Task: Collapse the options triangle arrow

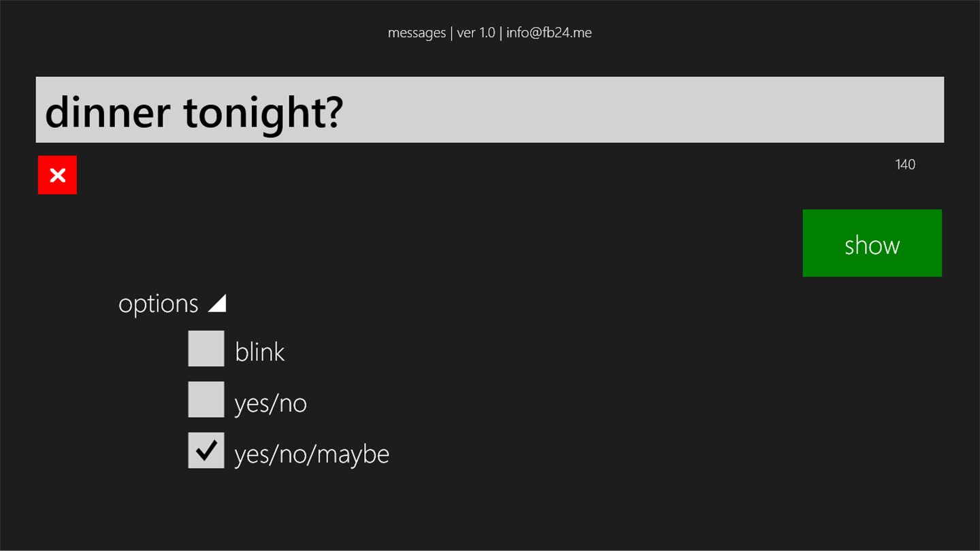Action: (217, 303)
